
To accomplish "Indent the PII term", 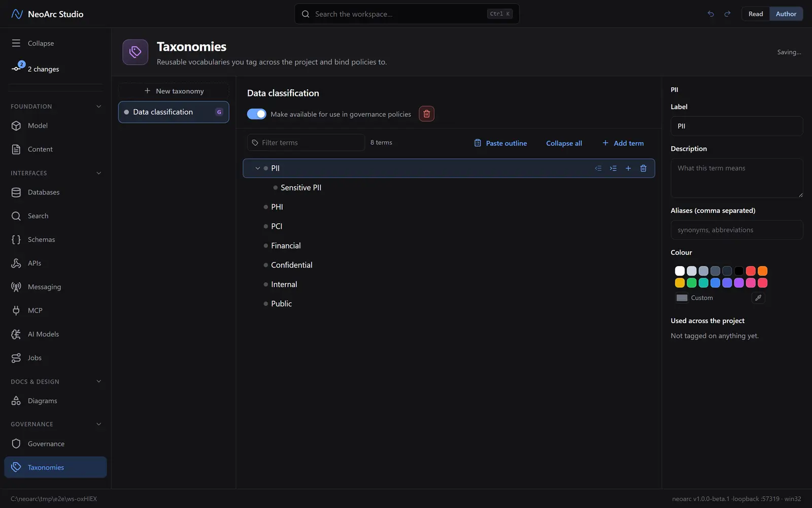I will tap(613, 168).
